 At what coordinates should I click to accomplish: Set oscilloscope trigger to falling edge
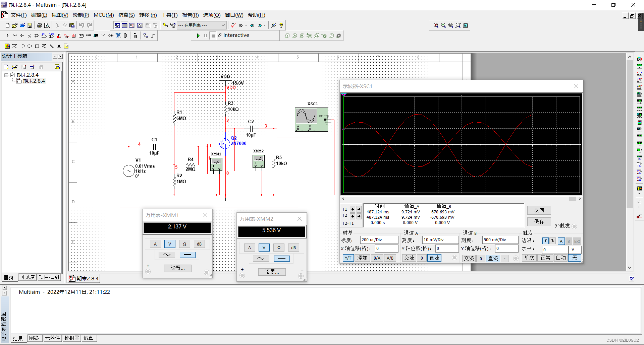pos(553,241)
